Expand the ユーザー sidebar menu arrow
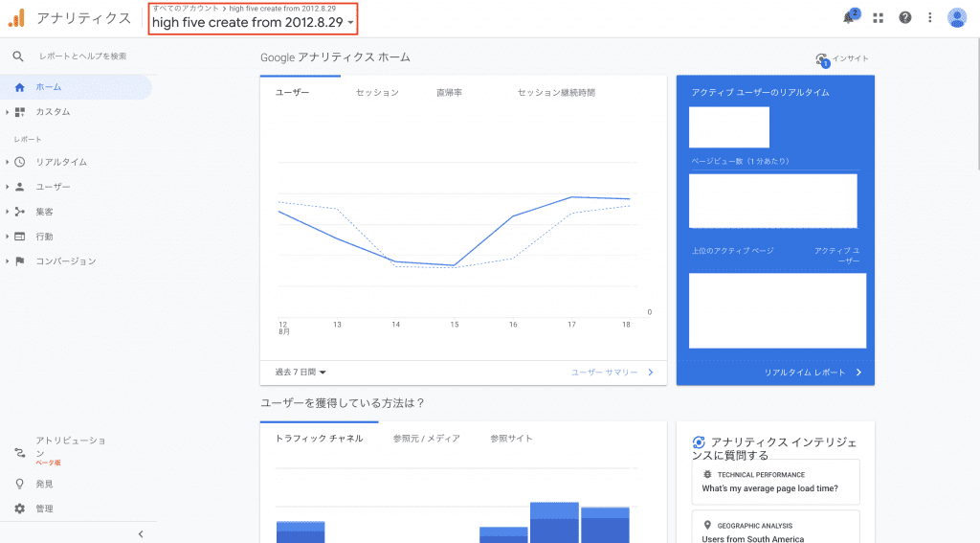The image size is (980, 543). click(x=7, y=187)
